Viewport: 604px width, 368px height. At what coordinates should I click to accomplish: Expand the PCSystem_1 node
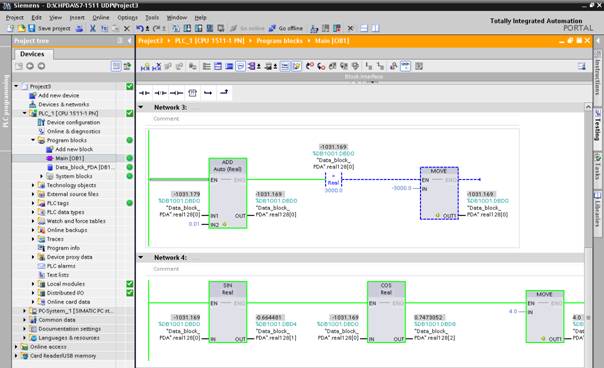pyautogui.click(x=24, y=311)
